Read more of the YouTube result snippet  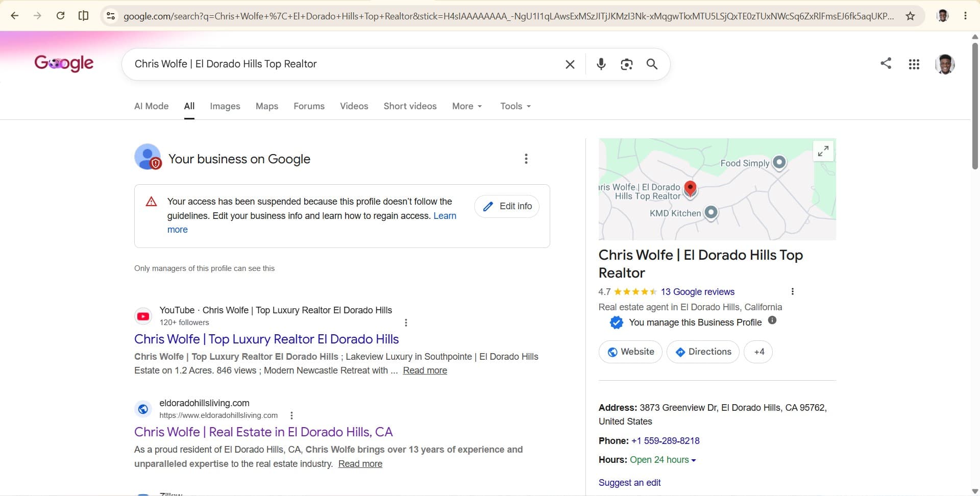point(425,370)
